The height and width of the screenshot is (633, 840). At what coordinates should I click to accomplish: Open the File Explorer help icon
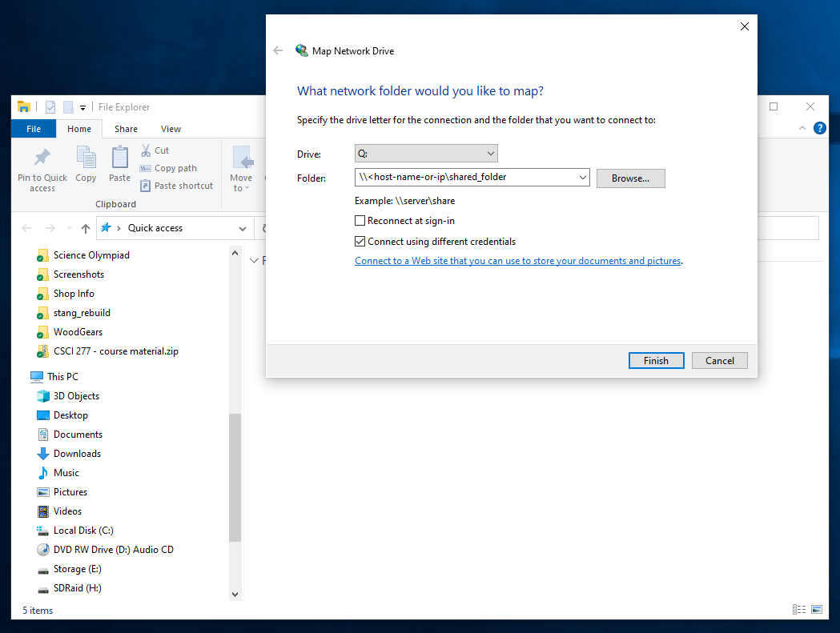819,128
